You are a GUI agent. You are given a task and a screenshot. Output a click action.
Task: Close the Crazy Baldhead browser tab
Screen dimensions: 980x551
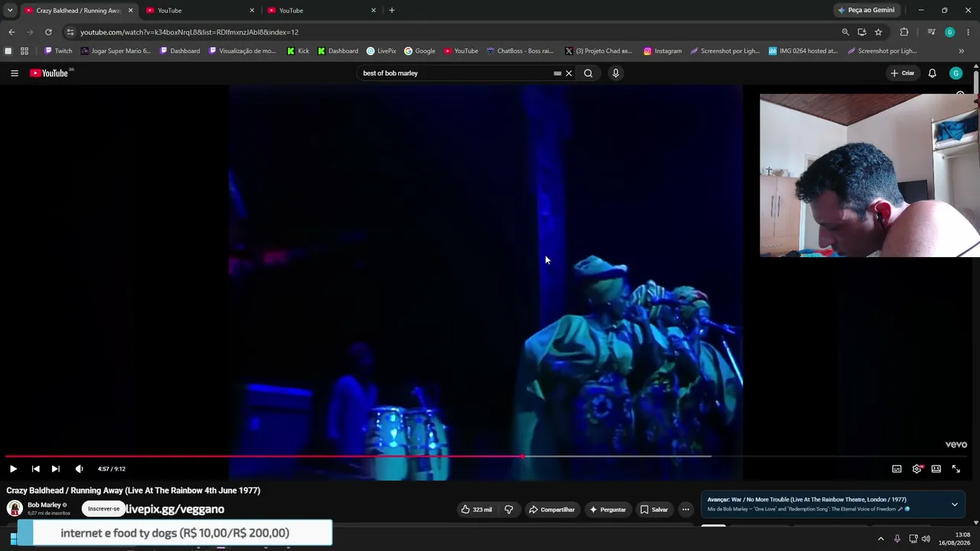pyautogui.click(x=130, y=11)
